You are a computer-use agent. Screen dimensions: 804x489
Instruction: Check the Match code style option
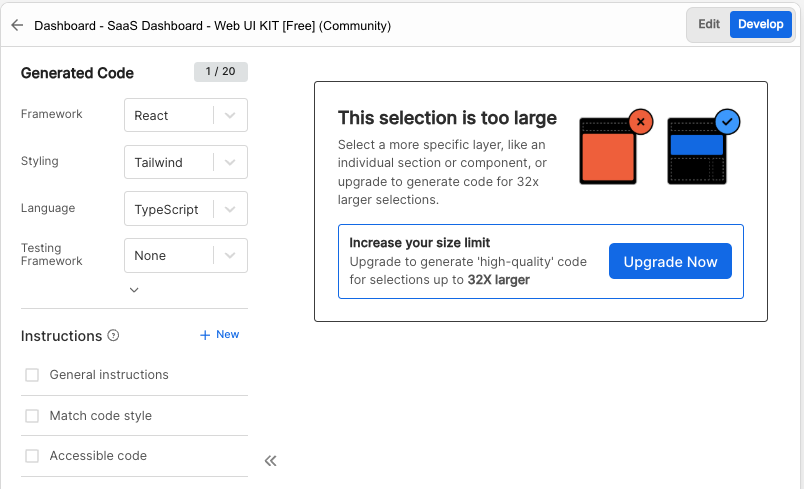point(32,416)
